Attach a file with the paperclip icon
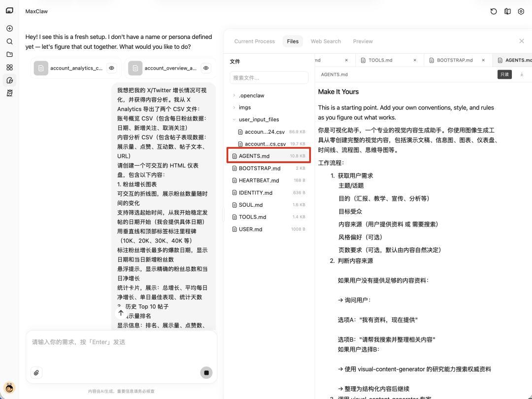Viewport: 532px width, 399px height. pos(36,373)
